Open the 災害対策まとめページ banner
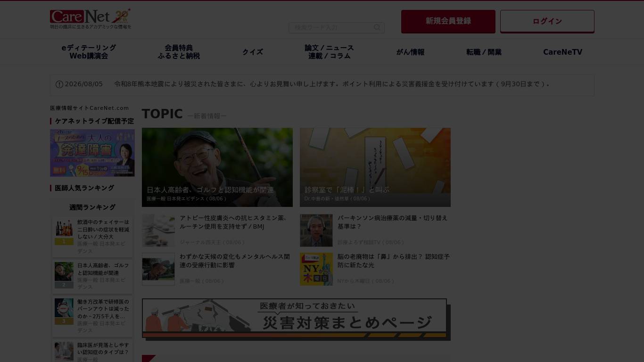Image resolution: width=644 pixels, height=362 pixels. [296, 319]
